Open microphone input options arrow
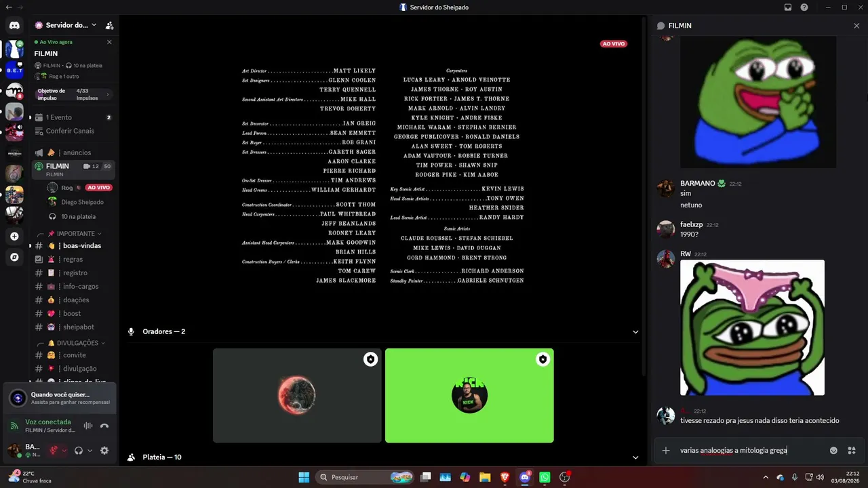 point(64,450)
